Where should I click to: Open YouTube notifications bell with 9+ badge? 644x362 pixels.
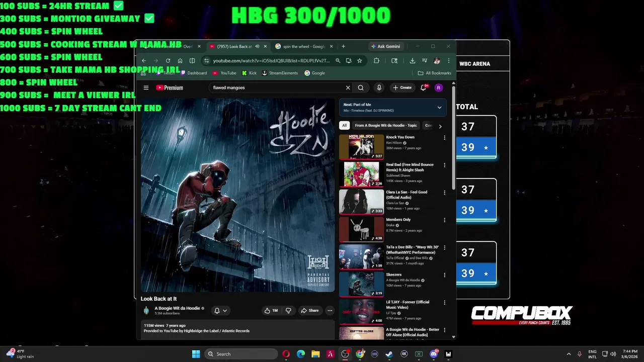(x=424, y=87)
